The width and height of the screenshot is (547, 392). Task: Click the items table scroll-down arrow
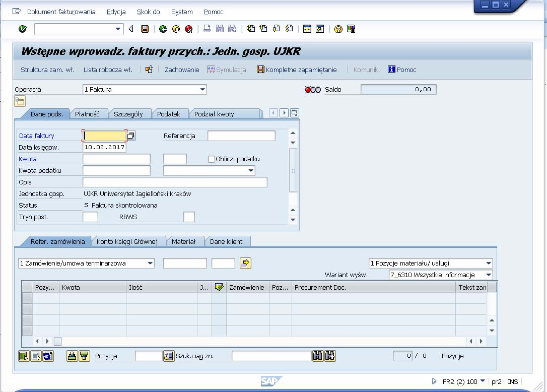click(x=492, y=330)
